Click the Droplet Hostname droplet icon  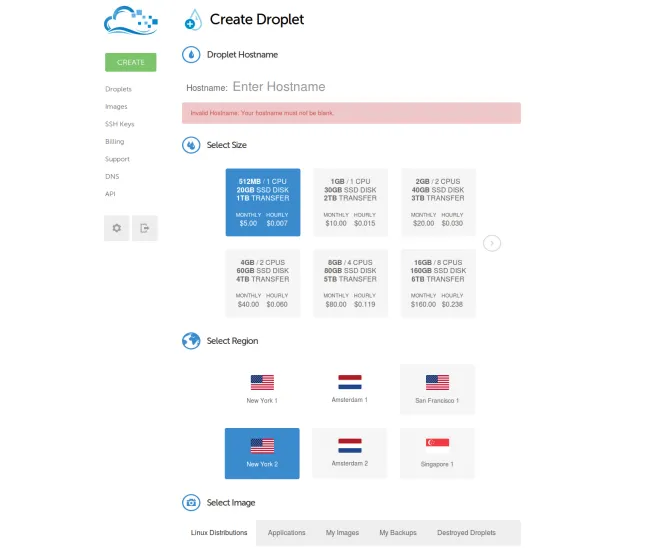(191, 55)
